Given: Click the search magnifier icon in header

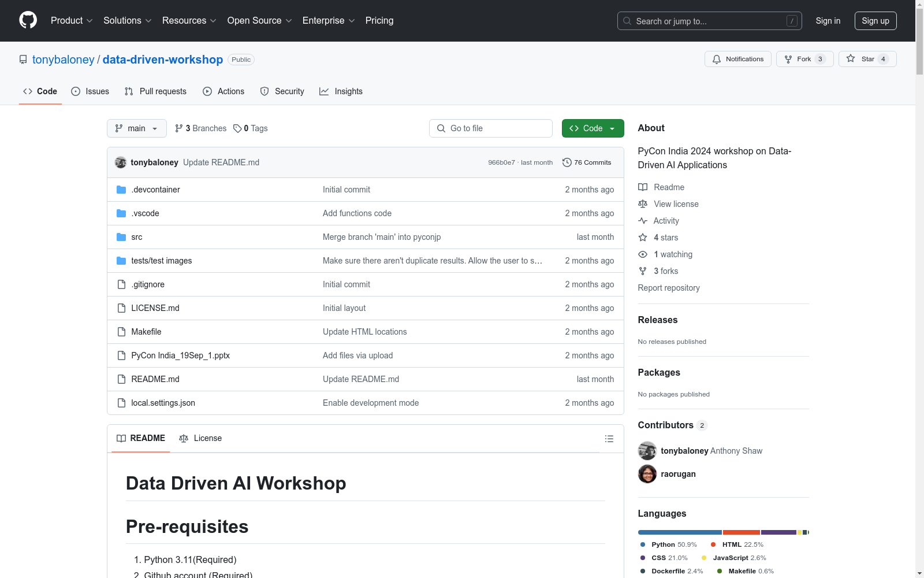Looking at the screenshot, I should (x=627, y=21).
